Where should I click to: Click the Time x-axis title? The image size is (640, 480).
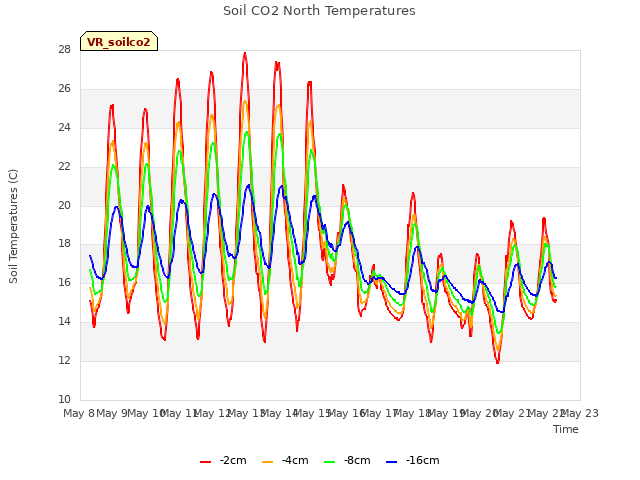pyautogui.click(x=566, y=429)
